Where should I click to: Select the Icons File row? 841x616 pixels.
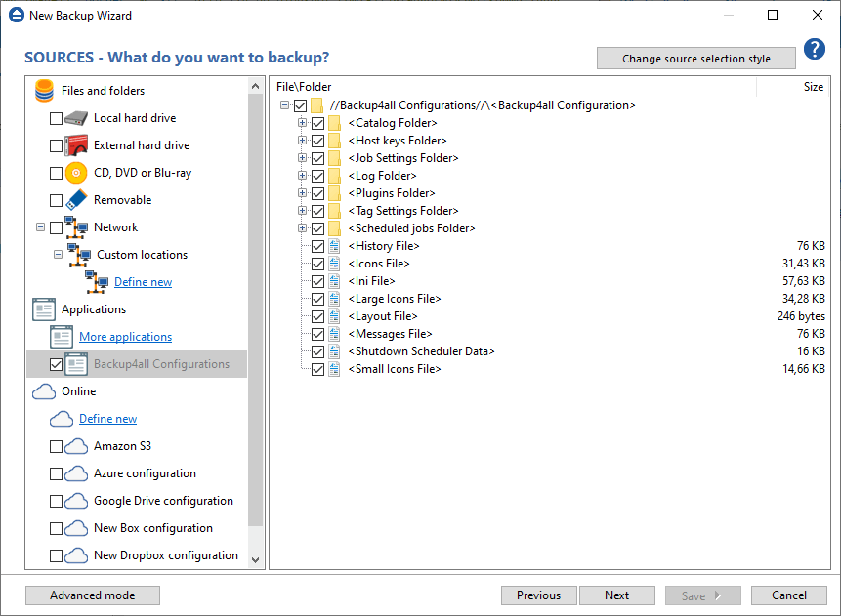click(x=379, y=264)
